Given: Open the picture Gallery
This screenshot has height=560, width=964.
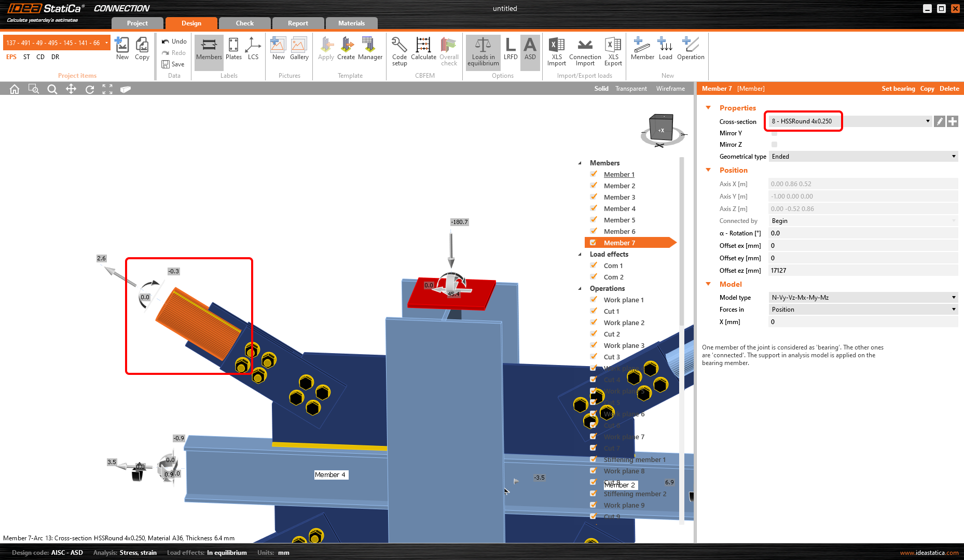Looking at the screenshot, I should click(x=299, y=49).
